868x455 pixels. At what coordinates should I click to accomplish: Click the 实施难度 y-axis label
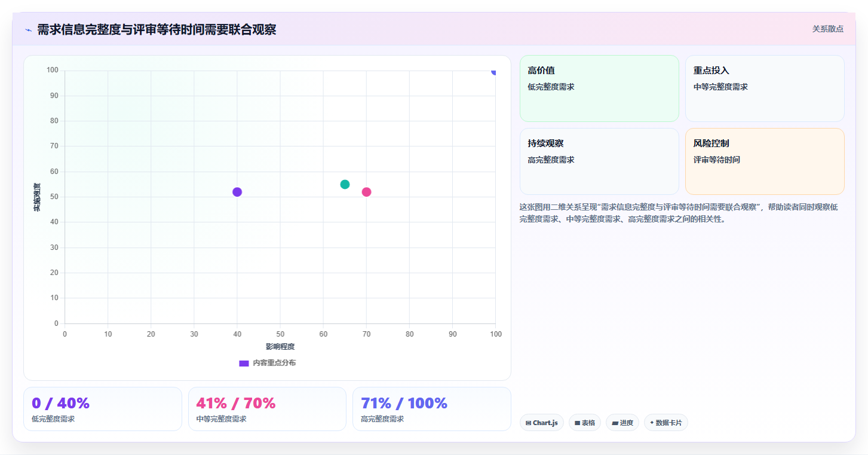[x=37, y=197]
